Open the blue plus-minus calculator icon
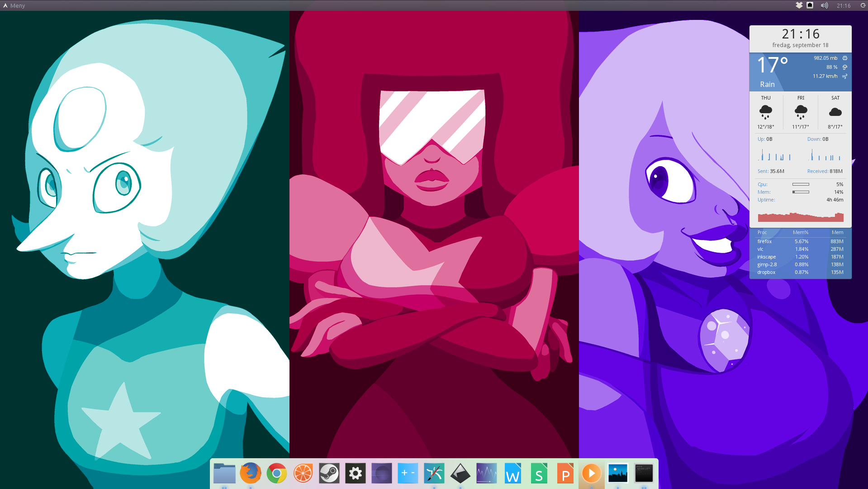 pyautogui.click(x=408, y=474)
